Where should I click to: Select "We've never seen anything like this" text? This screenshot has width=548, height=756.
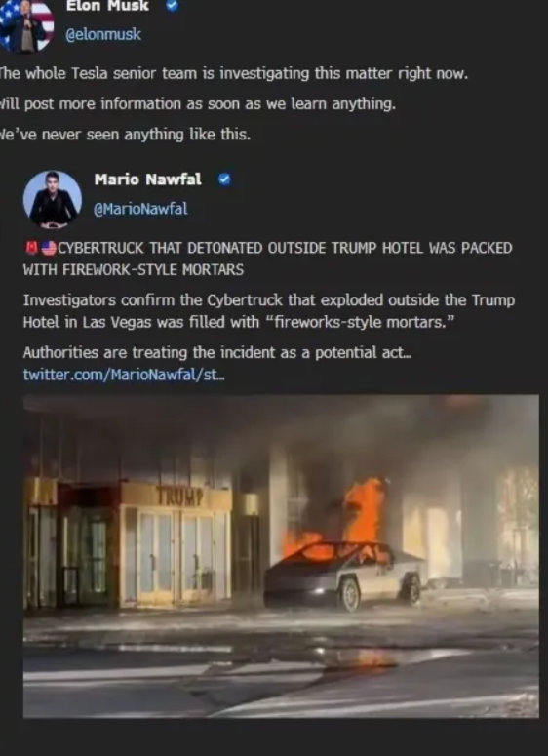click(126, 135)
